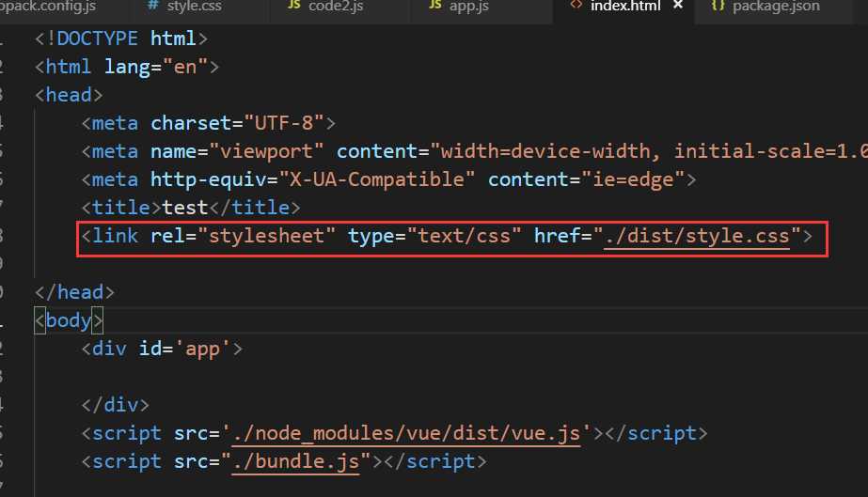Switch to the webpack.config.js tab
868x497 pixels.
(52, 7)
